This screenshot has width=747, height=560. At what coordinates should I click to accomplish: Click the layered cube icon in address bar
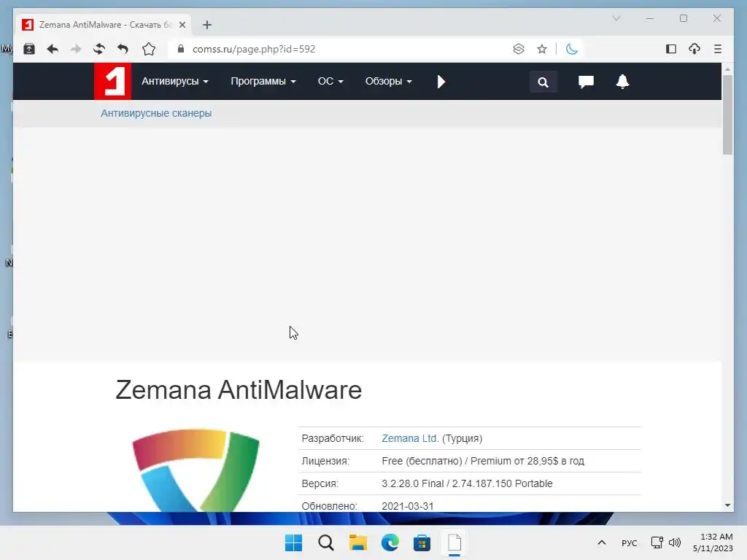(519, 49)
